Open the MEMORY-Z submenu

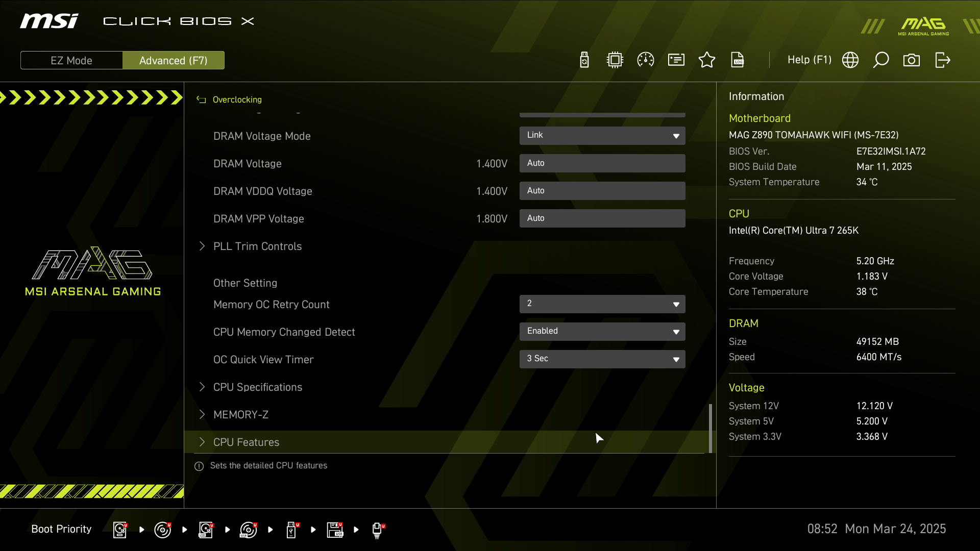(241, 415)
